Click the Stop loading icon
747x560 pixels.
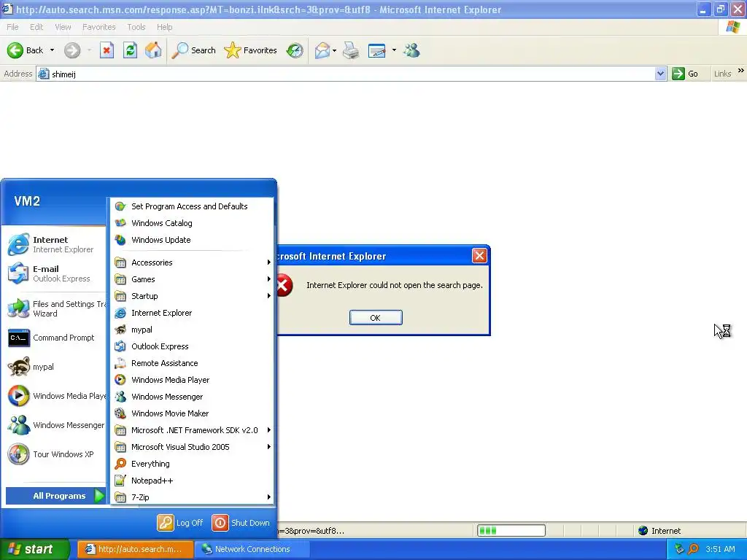(107, 50)
